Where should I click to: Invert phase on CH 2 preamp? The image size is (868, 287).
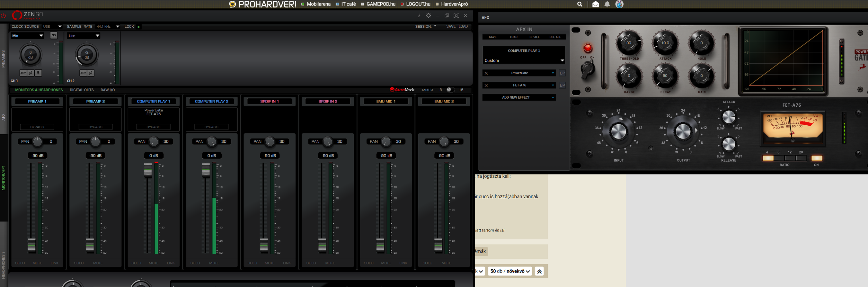[x=91, y=73]
